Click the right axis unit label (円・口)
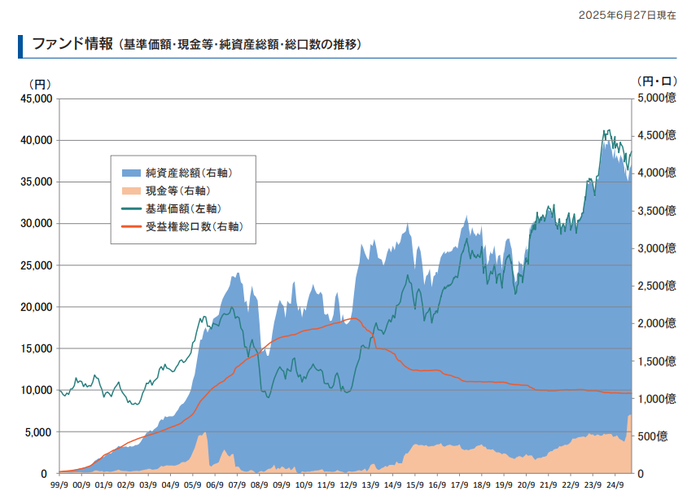700x504 pixels. [657, 81]
